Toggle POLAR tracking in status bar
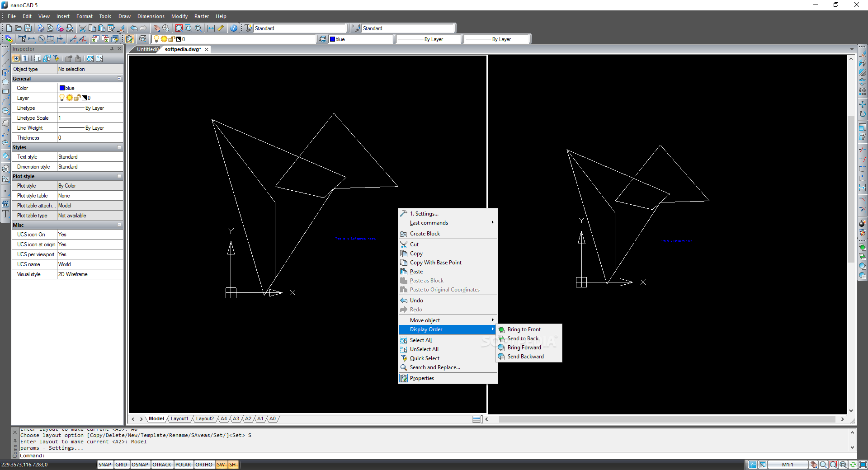 [x=183, y=465]
